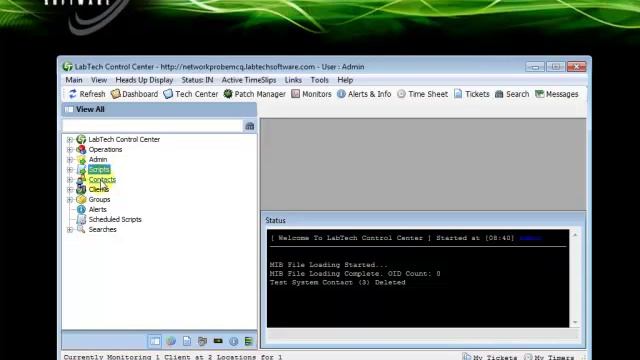Click the Alerts info icon in tree
640x360 pixels.
point(81,210)
